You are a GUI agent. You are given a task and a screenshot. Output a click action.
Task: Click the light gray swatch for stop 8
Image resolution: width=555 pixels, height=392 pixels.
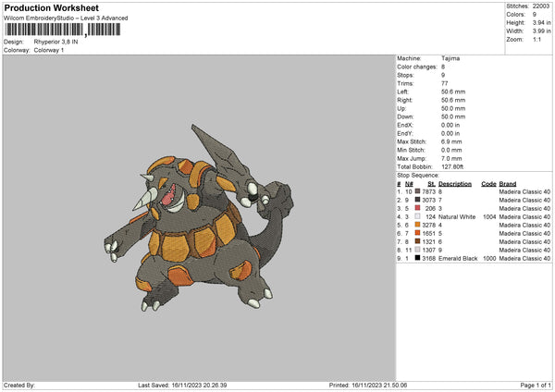pos(419,250)
